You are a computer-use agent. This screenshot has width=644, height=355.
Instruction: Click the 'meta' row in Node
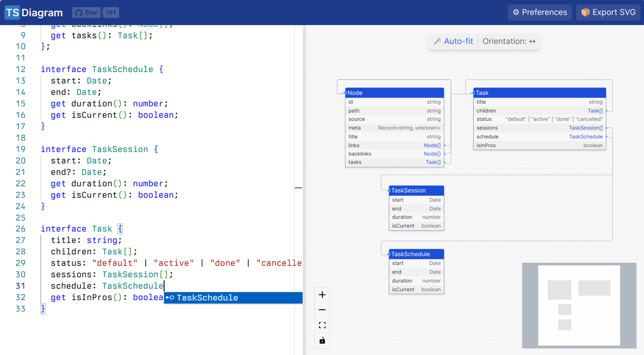tap(395, 128)
